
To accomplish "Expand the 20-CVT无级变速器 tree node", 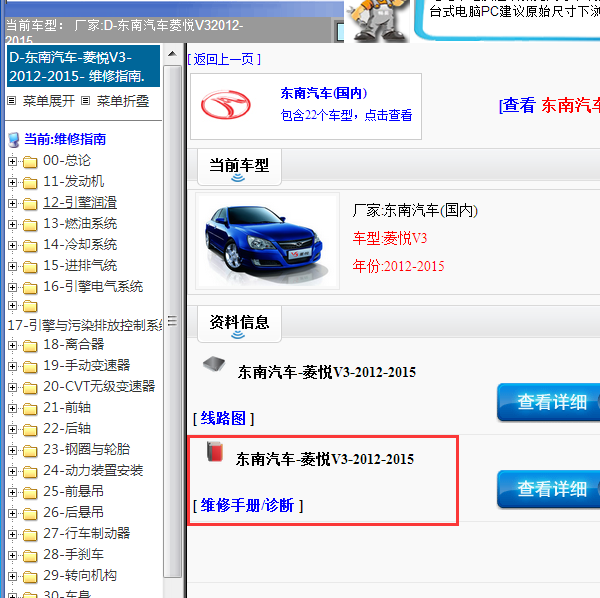I will [x=12, y=388].
